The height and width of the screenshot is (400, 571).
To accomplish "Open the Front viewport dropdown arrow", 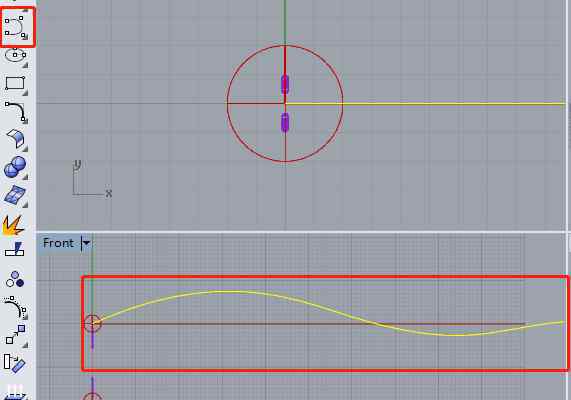I will tap(86, 243).
